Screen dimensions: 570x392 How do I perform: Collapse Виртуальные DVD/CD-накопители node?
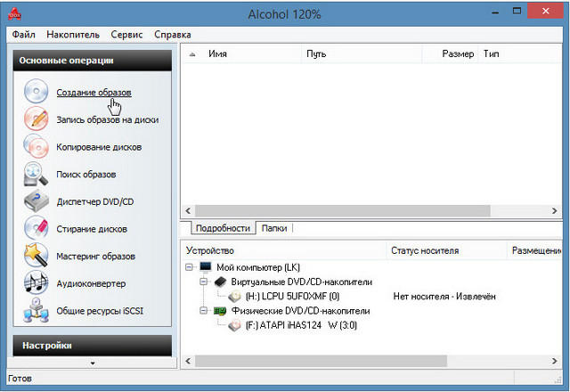point(204,282)
